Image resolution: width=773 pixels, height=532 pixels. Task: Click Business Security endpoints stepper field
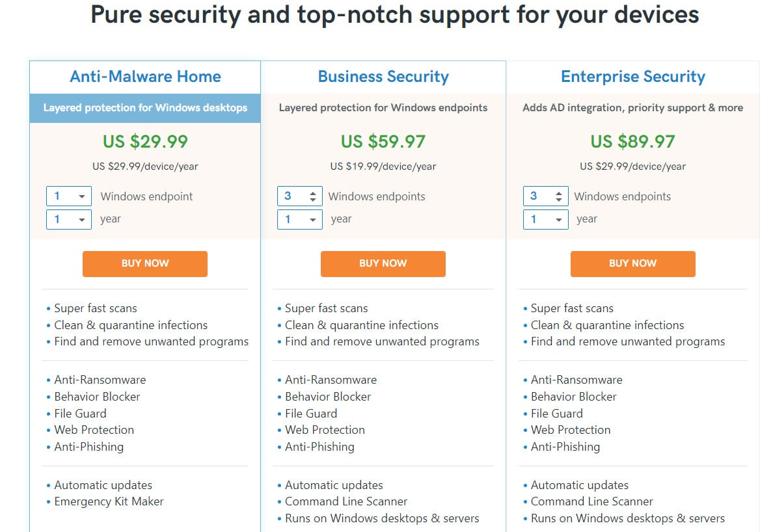pos(300,196)
